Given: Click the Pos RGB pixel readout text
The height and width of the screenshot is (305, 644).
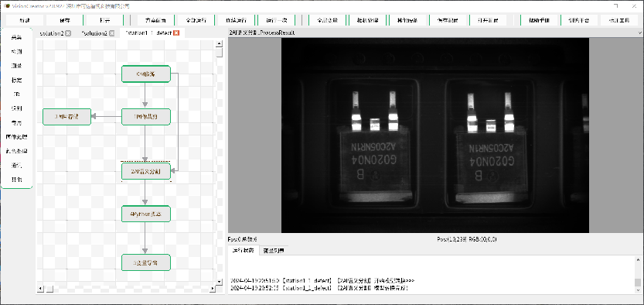Looking at the screenshot, I should [x=467, y=239].
